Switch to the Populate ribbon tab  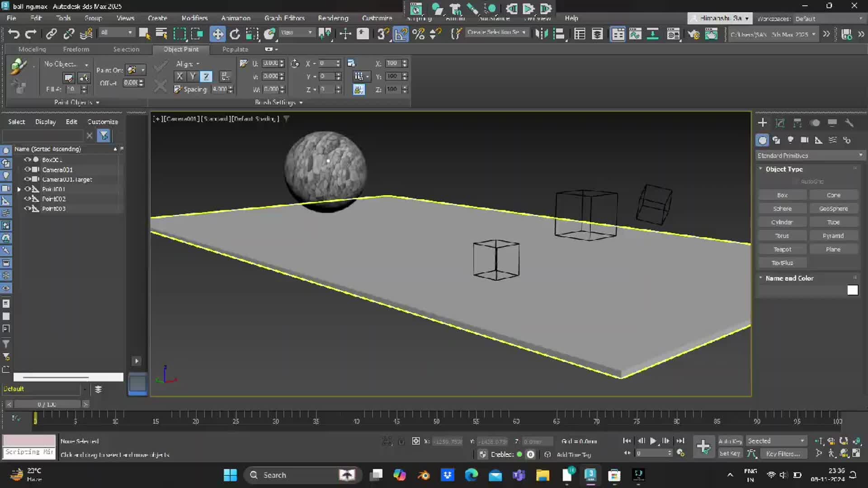pos(235,50)
